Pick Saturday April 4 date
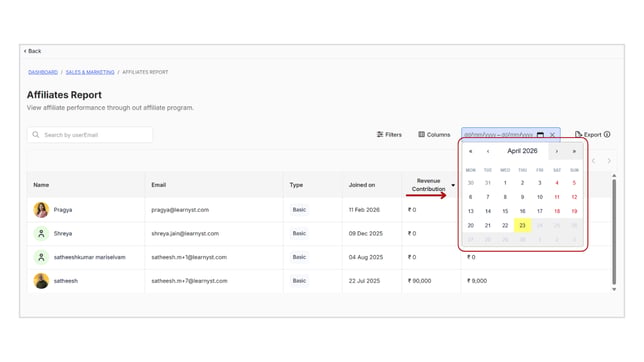 click(x=557, y=183)
